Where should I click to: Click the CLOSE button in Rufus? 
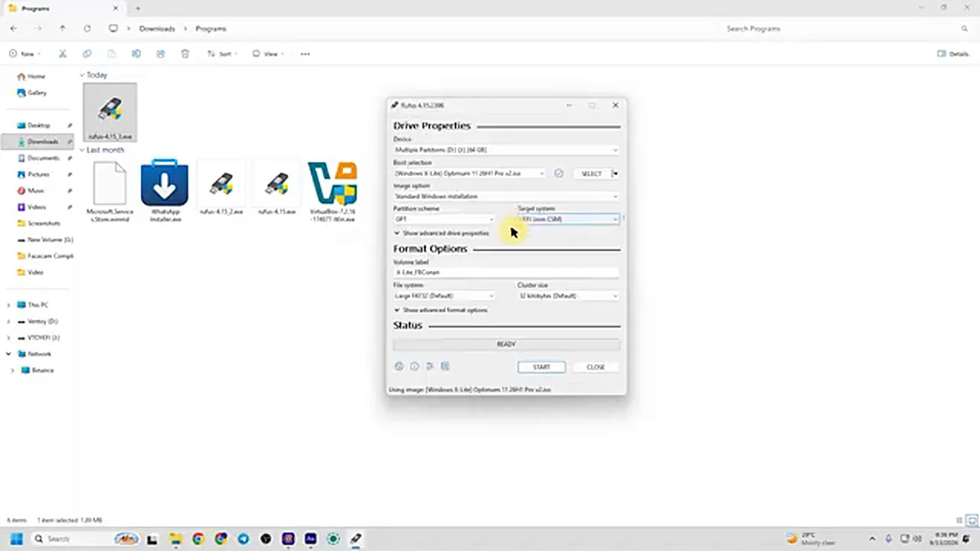click(x=596, y=367)
